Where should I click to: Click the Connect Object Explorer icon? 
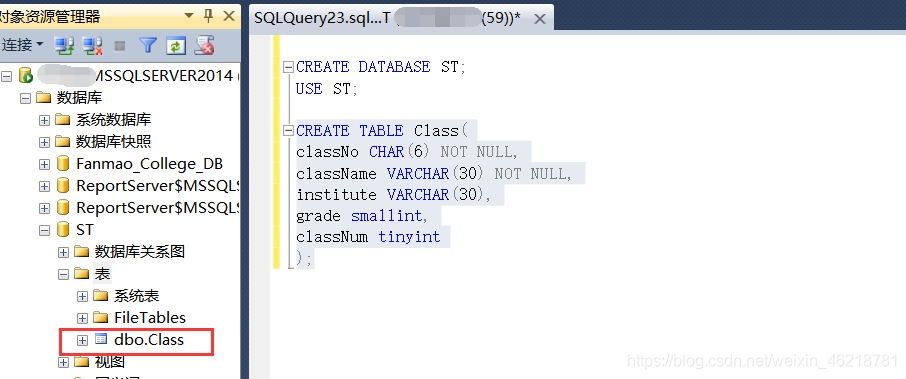click(x=64, y=45)
